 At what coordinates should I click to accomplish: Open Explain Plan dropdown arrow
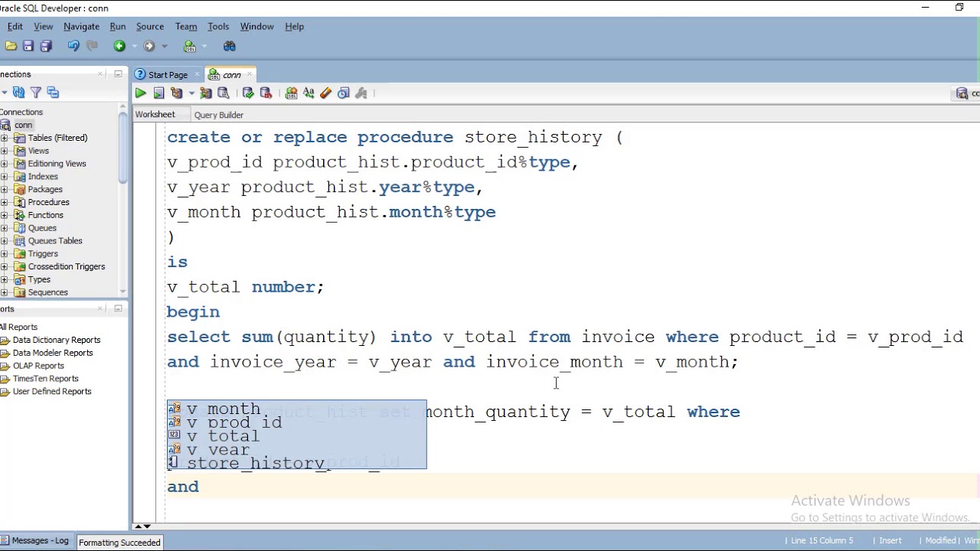pyautogui.click(x=191, y=93)
